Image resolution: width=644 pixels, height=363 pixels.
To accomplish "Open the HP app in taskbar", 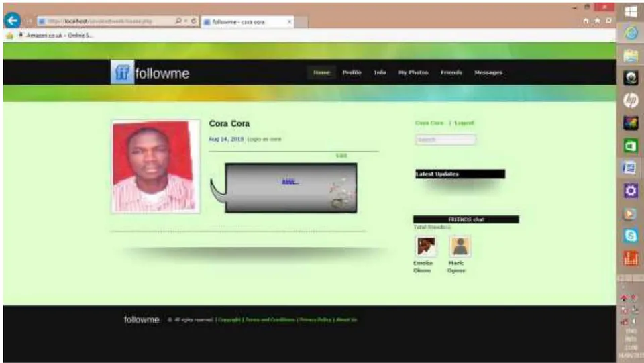I will tap(631, 100).
